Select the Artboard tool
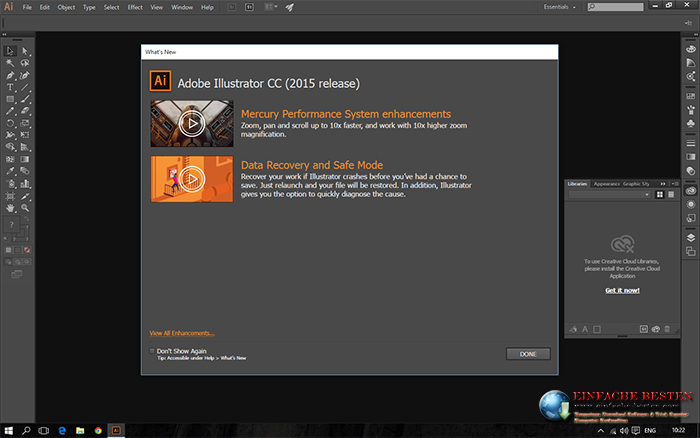The image size is (700, 438). point(10,196)
